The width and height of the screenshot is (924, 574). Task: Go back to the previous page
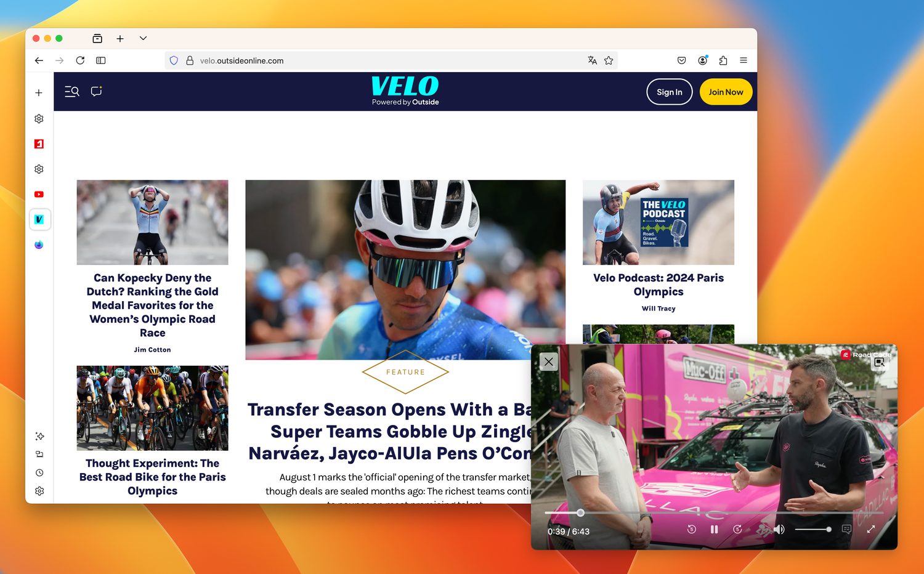click(39, 60)
